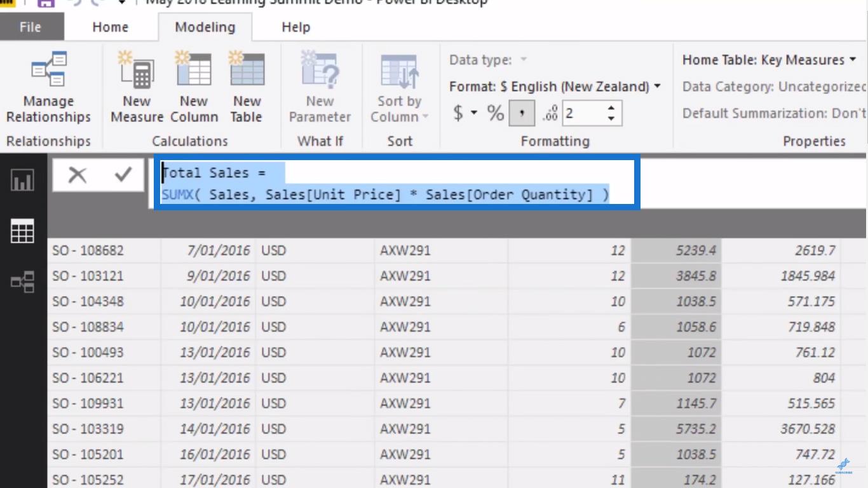Toggle thousands separator comma button

tap(522, 113)
